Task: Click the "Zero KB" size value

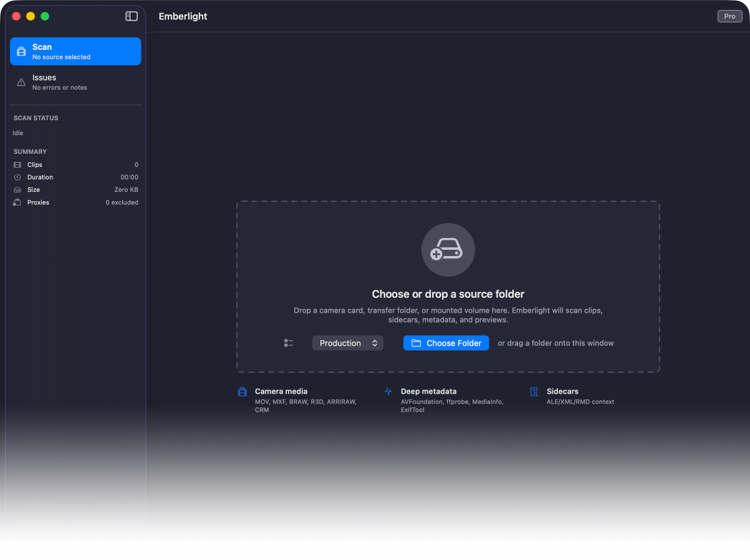Action: (x=127, y=190)
